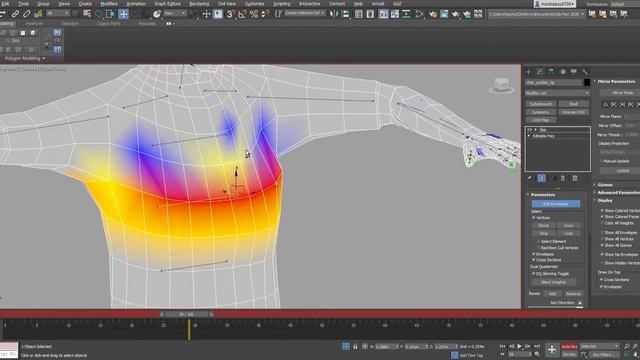
Task: Open the Modify command panel tab
Action: pos(540,72)
